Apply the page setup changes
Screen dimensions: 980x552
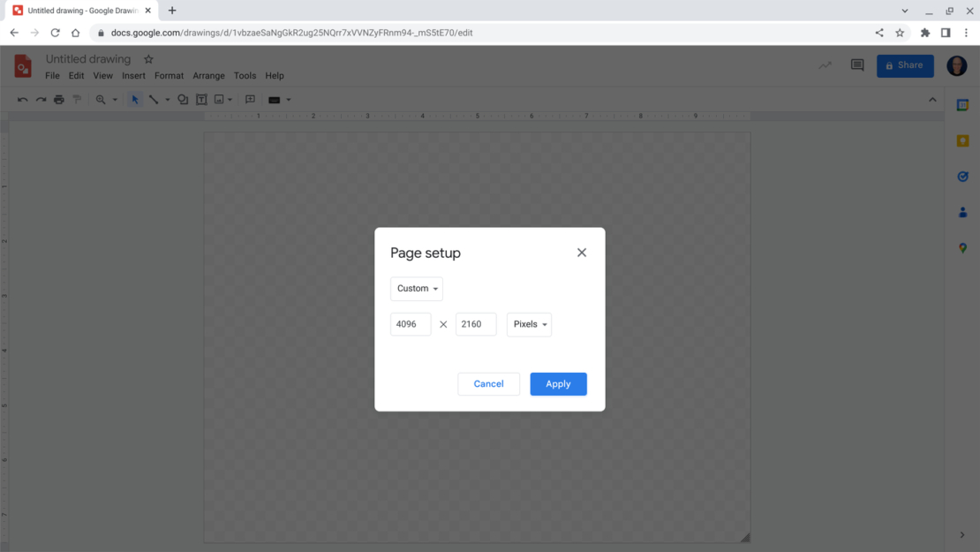[x=558, y=383]
